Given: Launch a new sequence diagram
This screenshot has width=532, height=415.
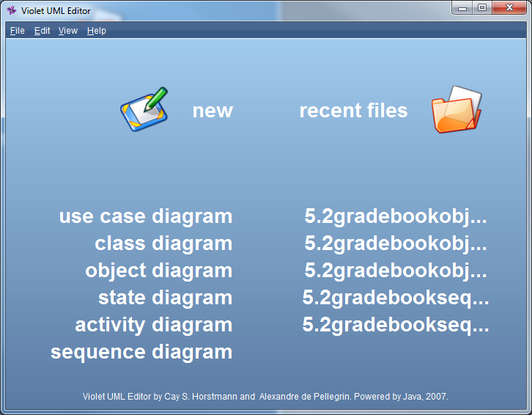Looking at the screenshot, I should point(141,352).
